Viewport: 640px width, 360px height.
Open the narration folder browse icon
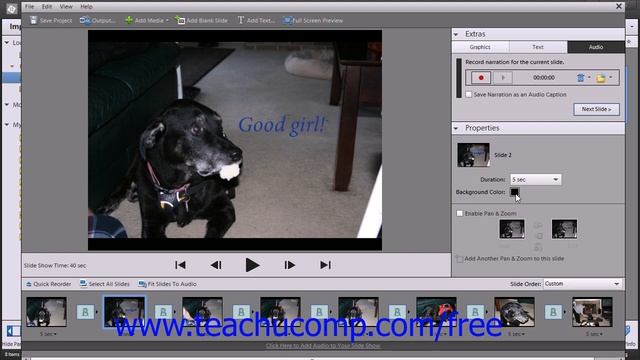pyautogui.click(x=600, y=78)
